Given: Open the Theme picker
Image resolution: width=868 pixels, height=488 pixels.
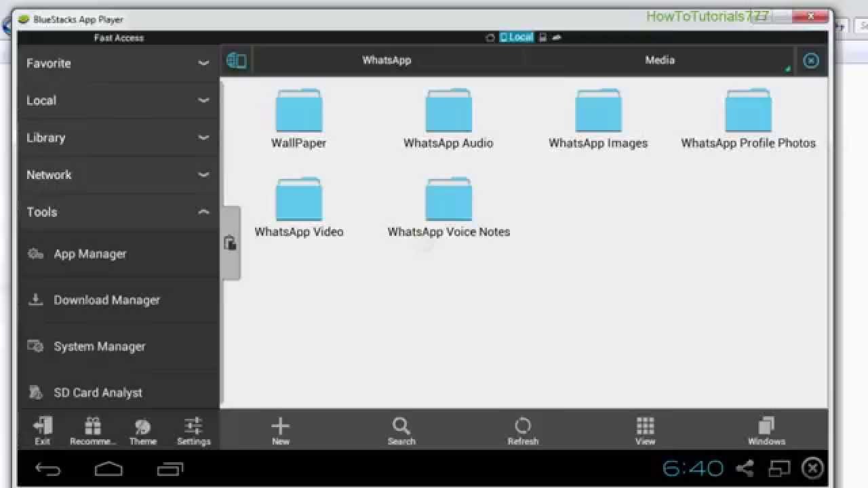Looking at the screenshot, I should coord(142,430).
